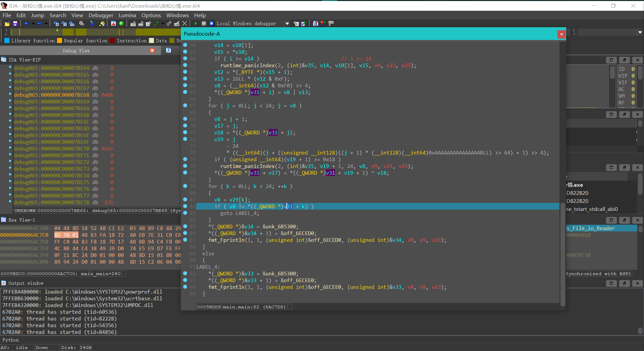Screen dimensions: 644x351
Task: Click the IDA View-RIP panel icon
Action: (x=4, y=59)
